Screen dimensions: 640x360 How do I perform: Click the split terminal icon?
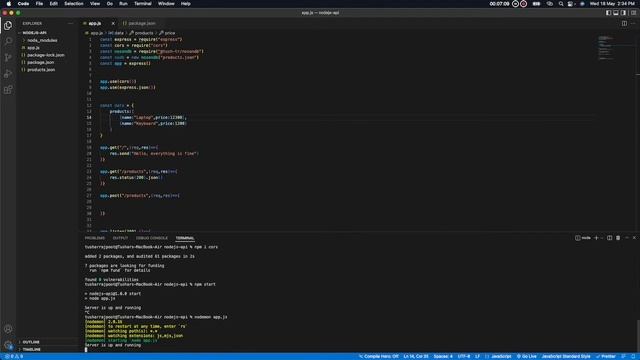(609, 238)
